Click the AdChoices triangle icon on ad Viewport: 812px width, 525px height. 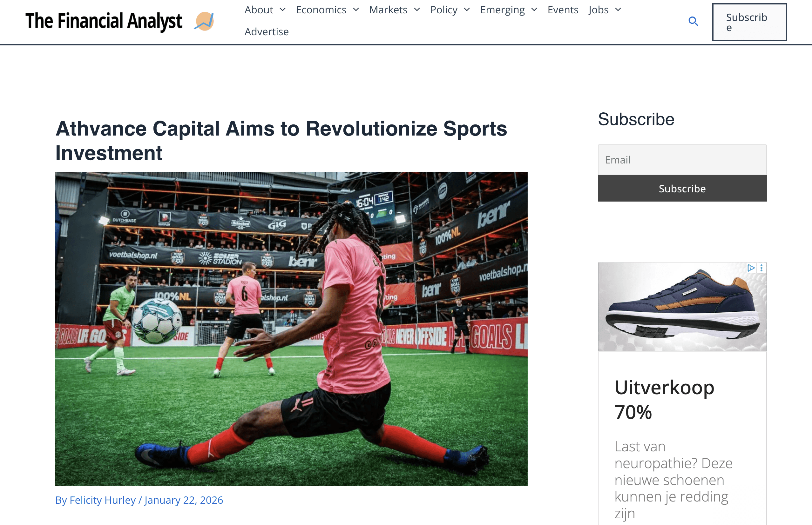click(751, 268)
